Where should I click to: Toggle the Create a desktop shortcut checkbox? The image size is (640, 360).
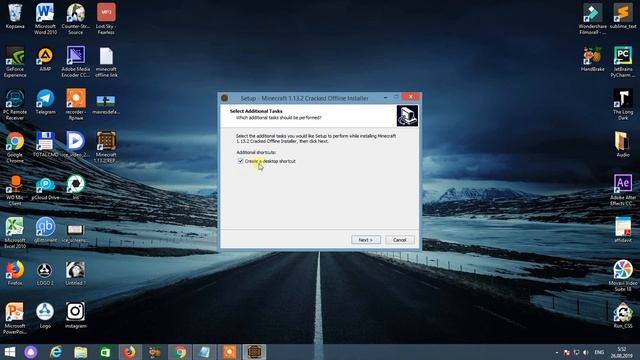[240, 161]
